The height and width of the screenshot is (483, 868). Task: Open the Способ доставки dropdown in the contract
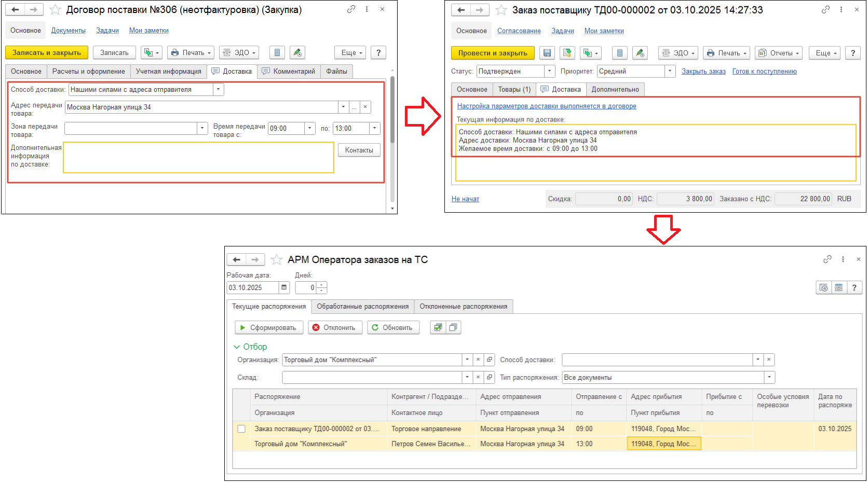[x=218, y=89]
